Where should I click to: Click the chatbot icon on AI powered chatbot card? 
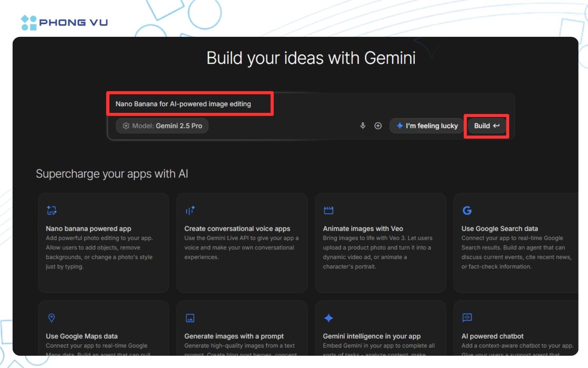point(467,318)
